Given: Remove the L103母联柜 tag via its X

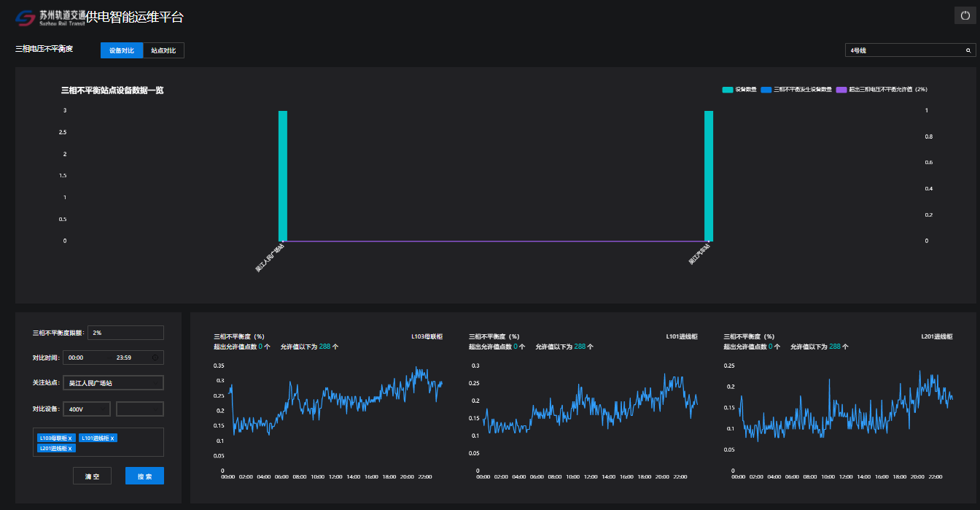Looking at the screenshot, I should click(x=71, y=438).
